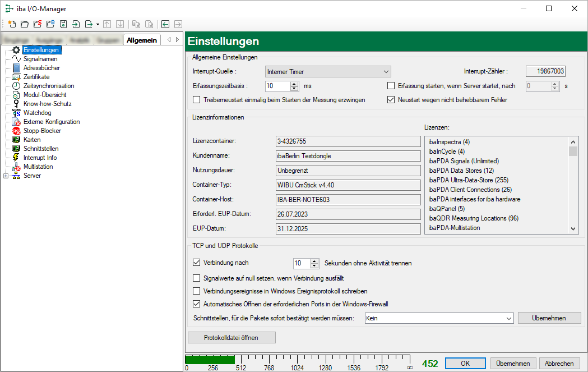Switch to the Allgemein tab
The width and height of the screenshot is (588, 372).
pyautogui.click(x=142, y=40)
